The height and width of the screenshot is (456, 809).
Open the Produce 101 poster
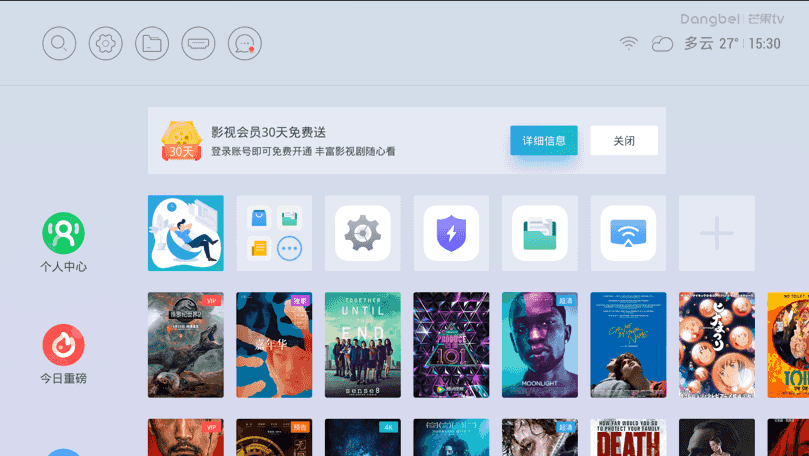point(451,345)
